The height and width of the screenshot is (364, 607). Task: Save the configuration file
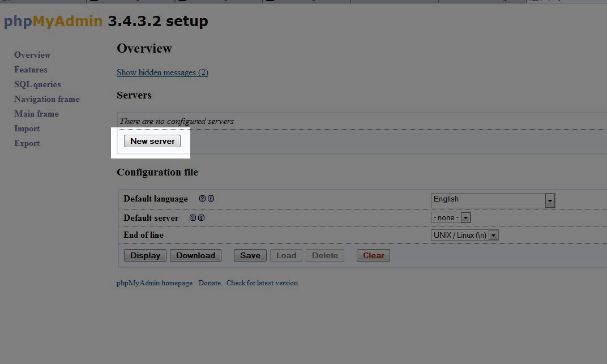[250, 255]
